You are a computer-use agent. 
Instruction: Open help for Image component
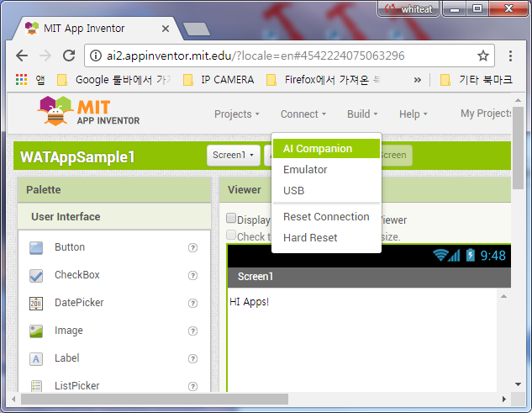pyautogui.click(x=192, y=331)
